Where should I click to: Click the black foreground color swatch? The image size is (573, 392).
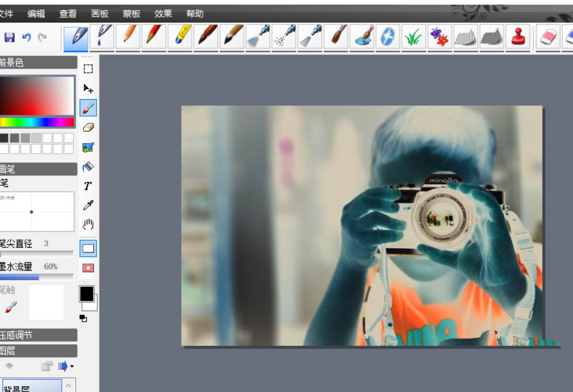(85, 293)
